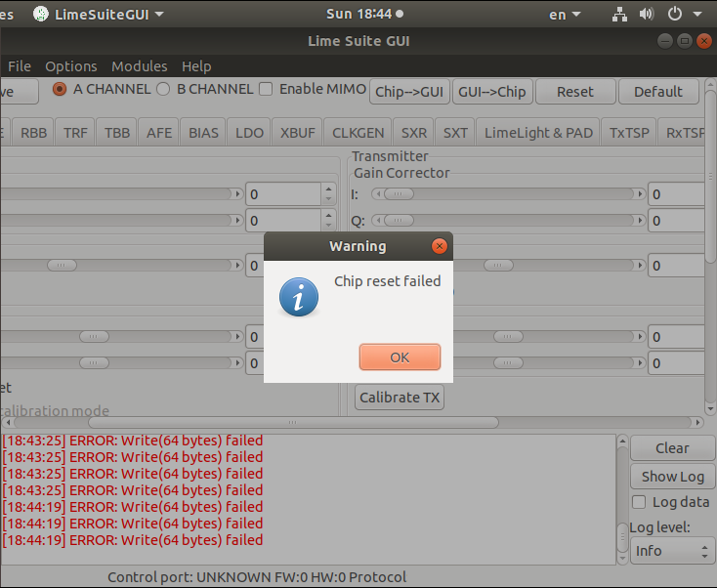Increment the top left spinbox with its up arrow
Screen dimensions: 717x588
[x=328, y=189]
